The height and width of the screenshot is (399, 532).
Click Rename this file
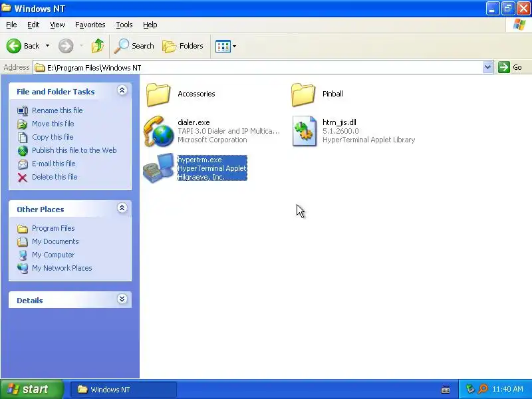point(57,110)
